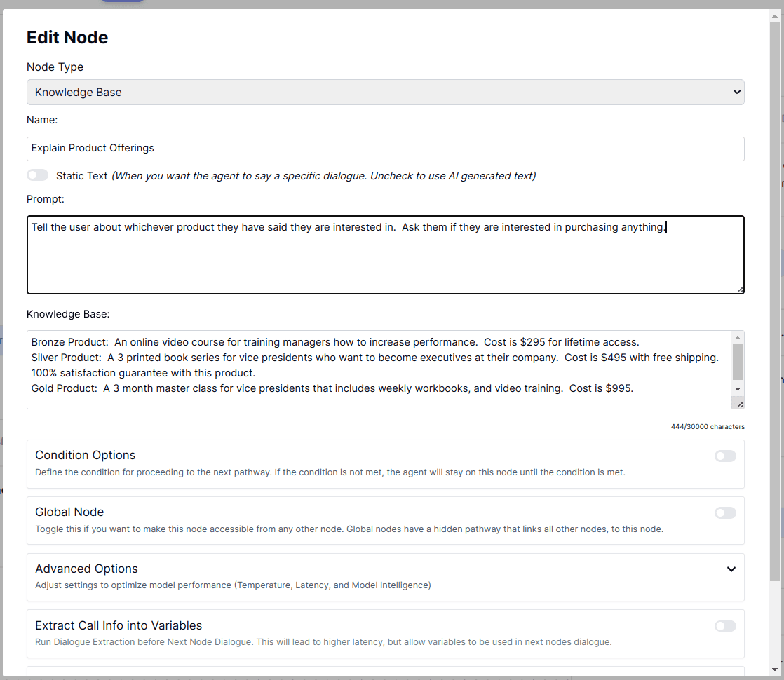Expand the Advanced Options section
This screenshot has width=784, height=680.
(x=386, y=576)
